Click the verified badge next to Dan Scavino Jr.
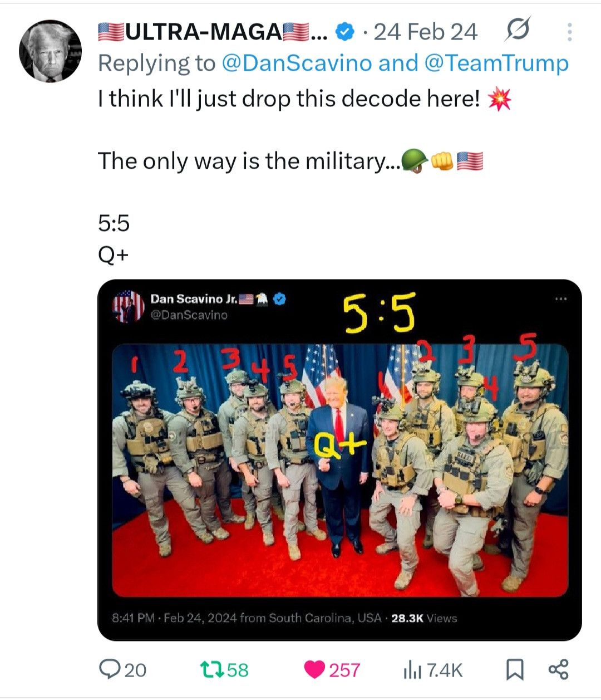Screen dimensions: 601x700 tap(280, 299)
